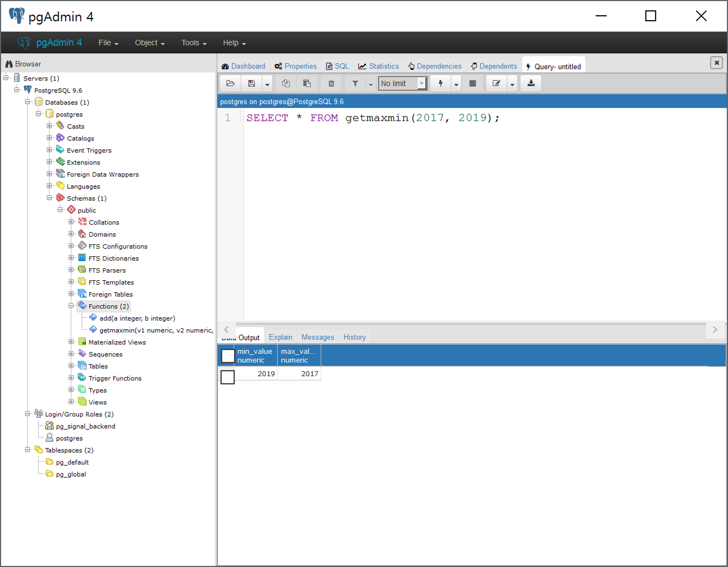Open the Help menu
This screenshot has width=728, height=567.
click(234, 42)
